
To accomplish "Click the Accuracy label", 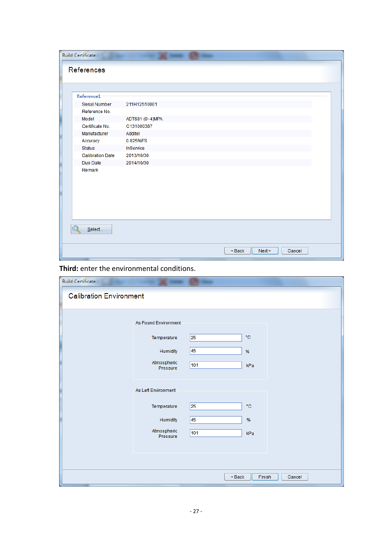I will 91,141.
